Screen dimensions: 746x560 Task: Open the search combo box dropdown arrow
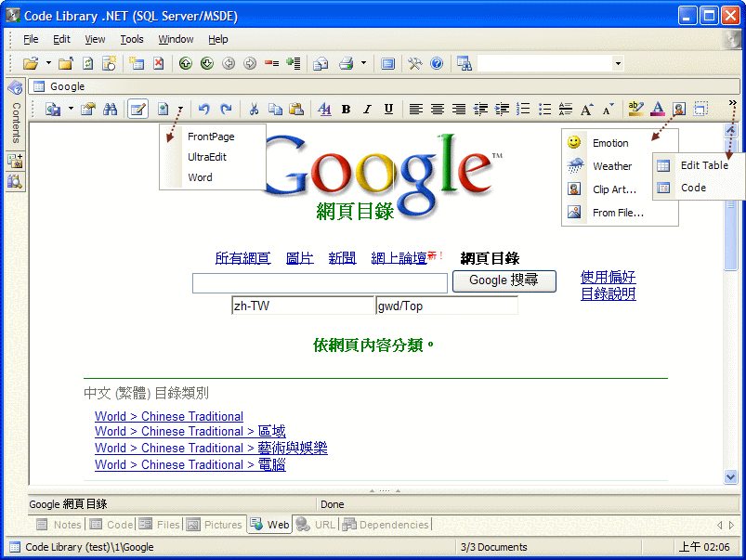618,63
